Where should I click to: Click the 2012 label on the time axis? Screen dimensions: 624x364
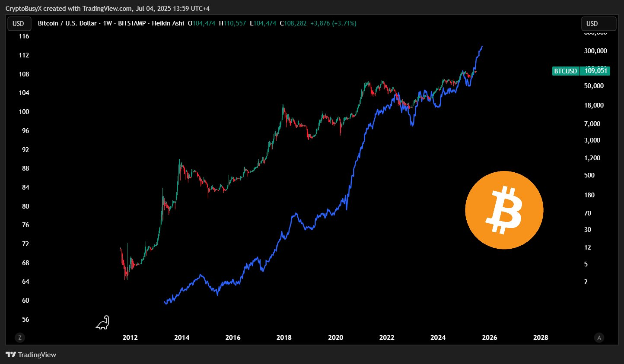click(130, 338)
